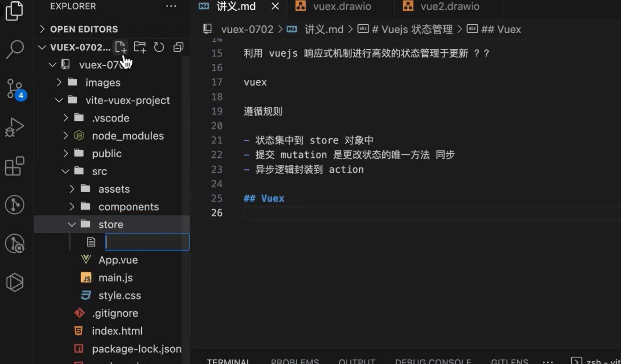The height and width of the screenshot is (364, 621).
Task: Refresh the Explorer using its toolbar icon
Action: click(x=159, y=47)
